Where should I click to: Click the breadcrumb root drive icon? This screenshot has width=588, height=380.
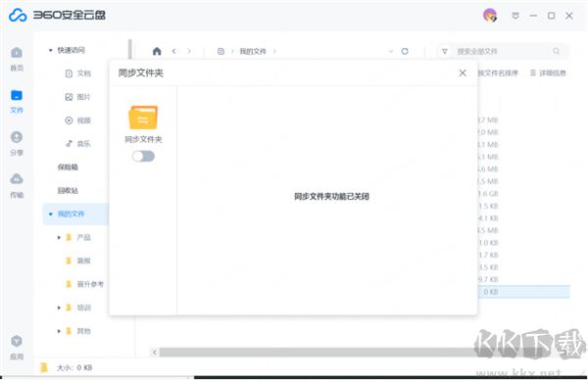click(x=220, y=51)
